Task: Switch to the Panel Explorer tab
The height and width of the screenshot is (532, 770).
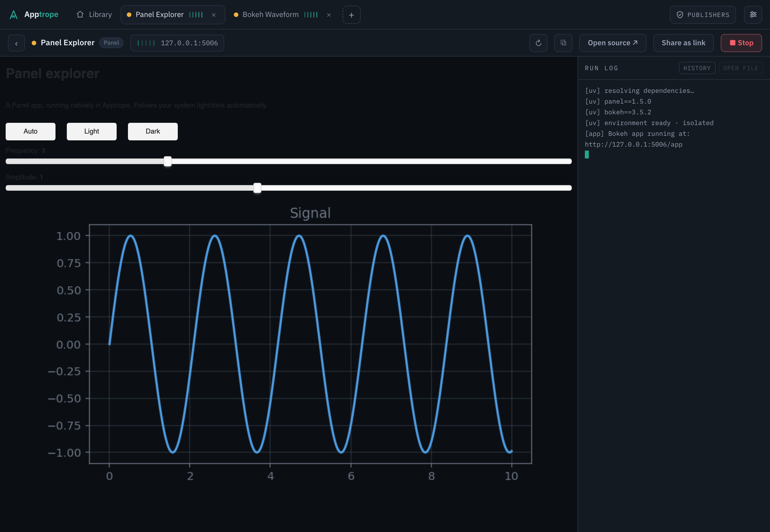Action: click(173, 15)
